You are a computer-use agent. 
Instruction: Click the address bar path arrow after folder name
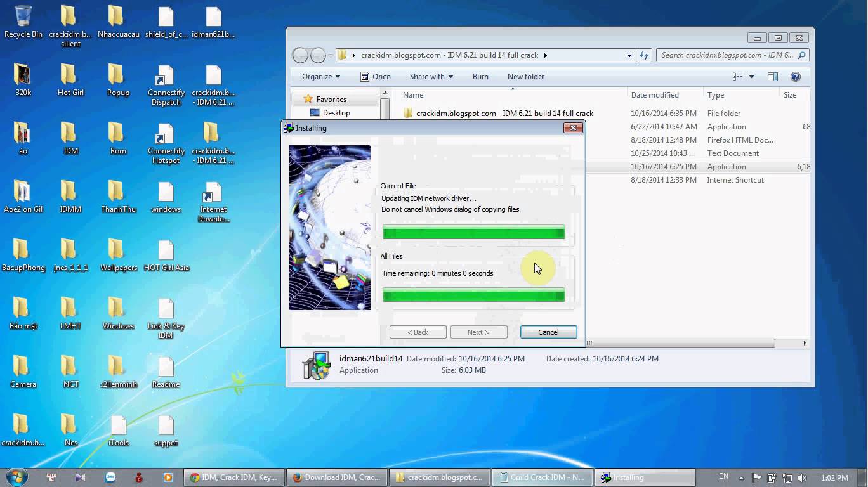545,55
